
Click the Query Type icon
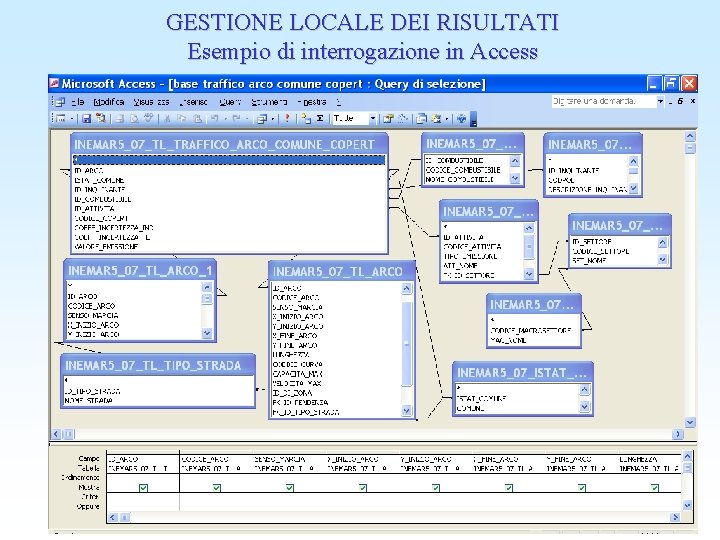click(x=262, y=119)
